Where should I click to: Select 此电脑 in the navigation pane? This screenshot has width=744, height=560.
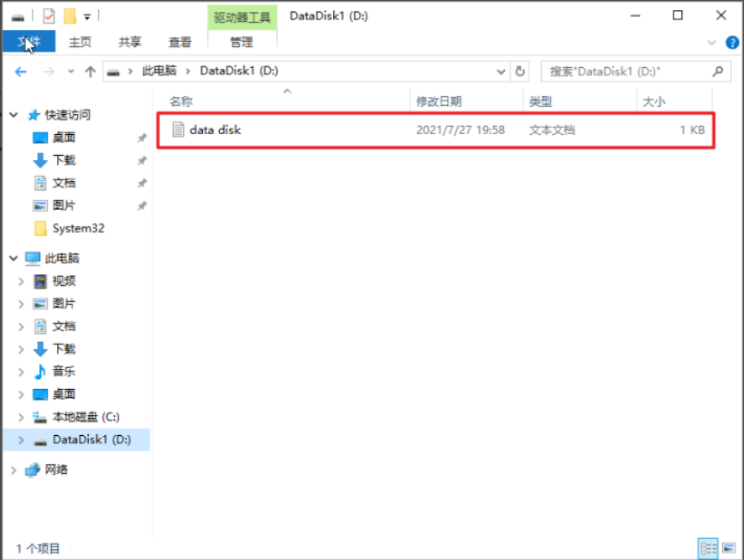62,258
